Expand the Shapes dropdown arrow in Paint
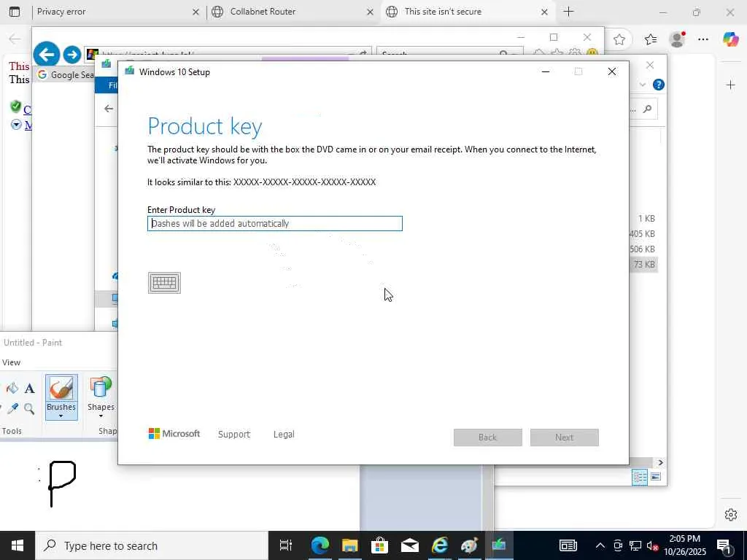This screenshot has height=560, width=747. click(x=101, y=416)
